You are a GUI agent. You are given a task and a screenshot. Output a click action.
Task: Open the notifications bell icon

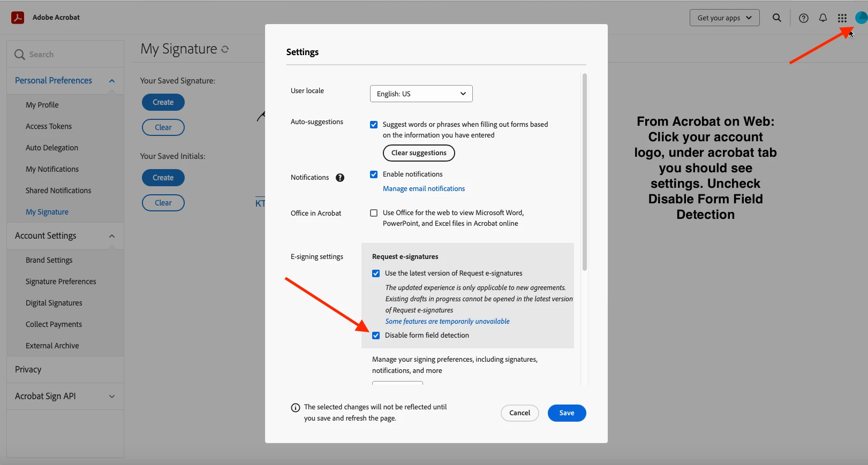[823, 18]
